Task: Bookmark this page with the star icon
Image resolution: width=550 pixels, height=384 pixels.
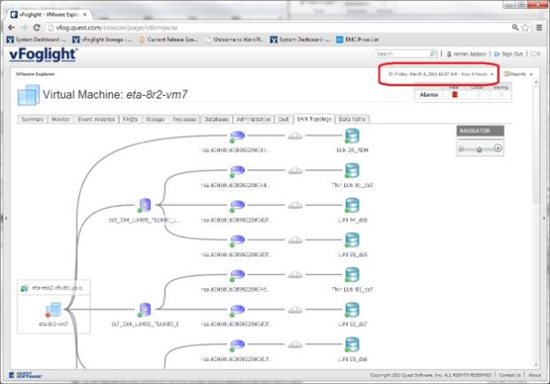Action: (x=525, y=27)
